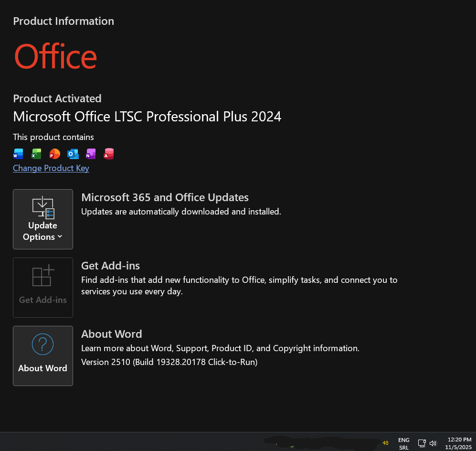Click the OneNote app icon
476x451 pixels.
click(x=91, y=154)
